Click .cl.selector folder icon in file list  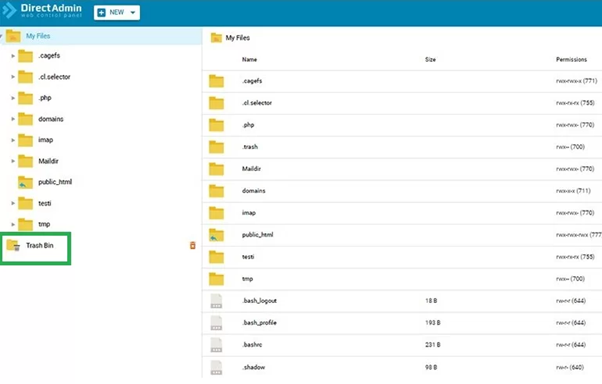coord(217,103)
